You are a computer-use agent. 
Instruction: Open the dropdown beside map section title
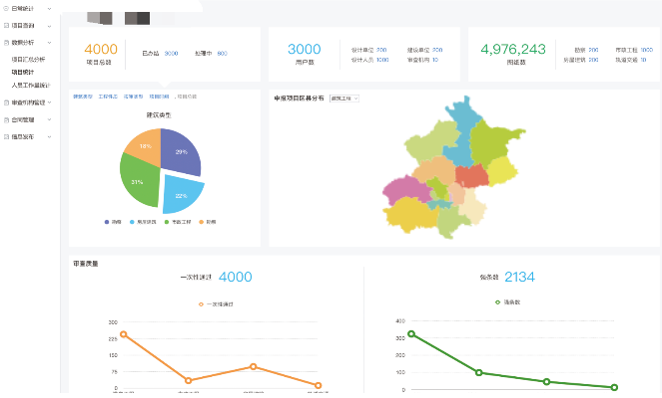pyautogui.click(x=345, y=98)
